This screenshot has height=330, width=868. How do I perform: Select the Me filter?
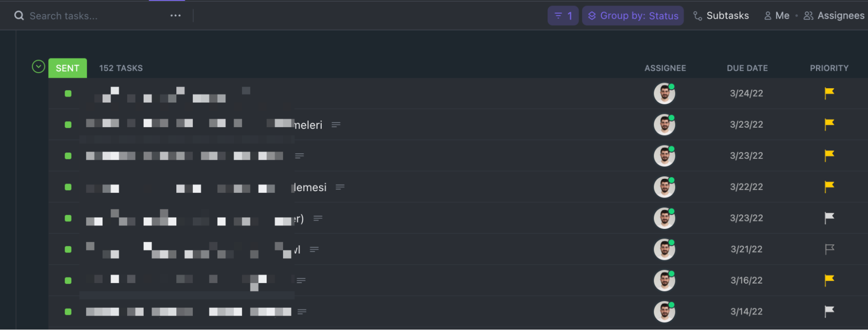click(777, 16)
